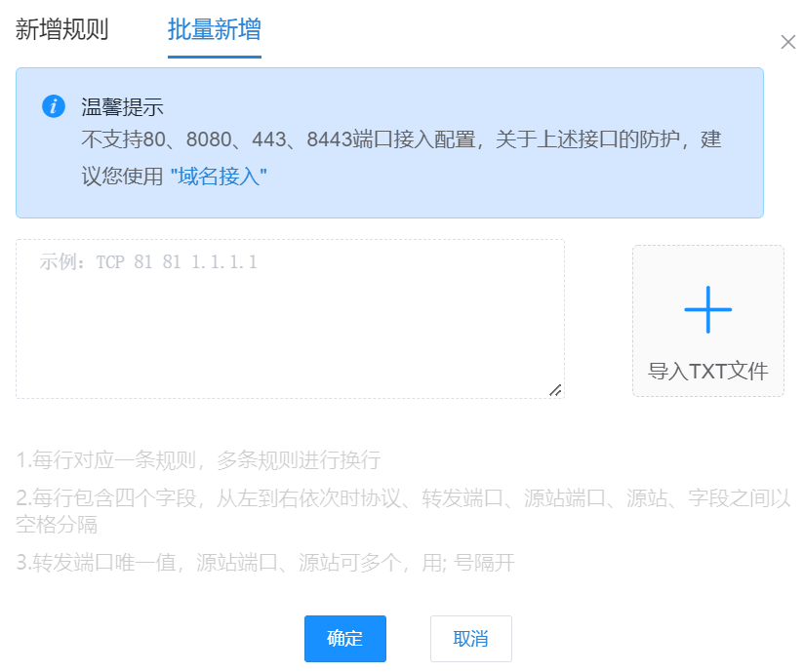The height and width of the screenshot is (672, 803).
Task: Click the blue info icon beside 温馨提示
Action: (x=54, y=106)
